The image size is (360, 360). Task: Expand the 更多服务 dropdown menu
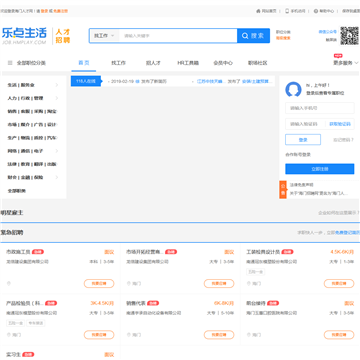[346, 63]
